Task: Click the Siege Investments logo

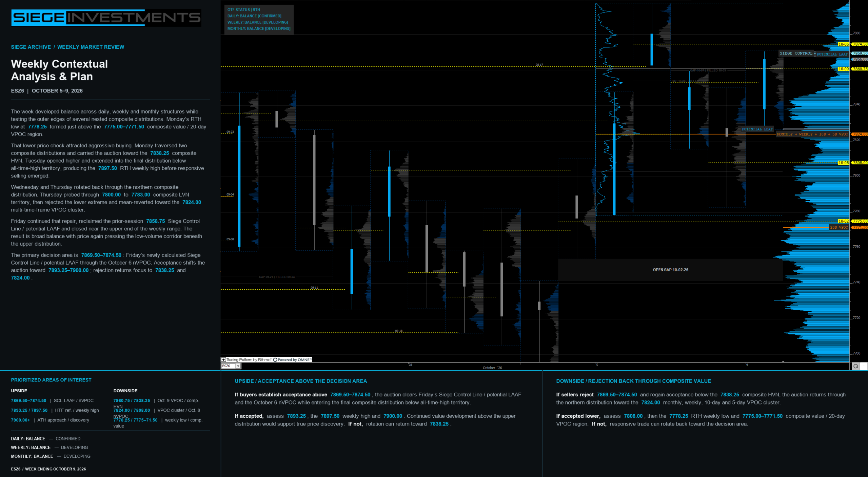Action: [x=106, y=18]
